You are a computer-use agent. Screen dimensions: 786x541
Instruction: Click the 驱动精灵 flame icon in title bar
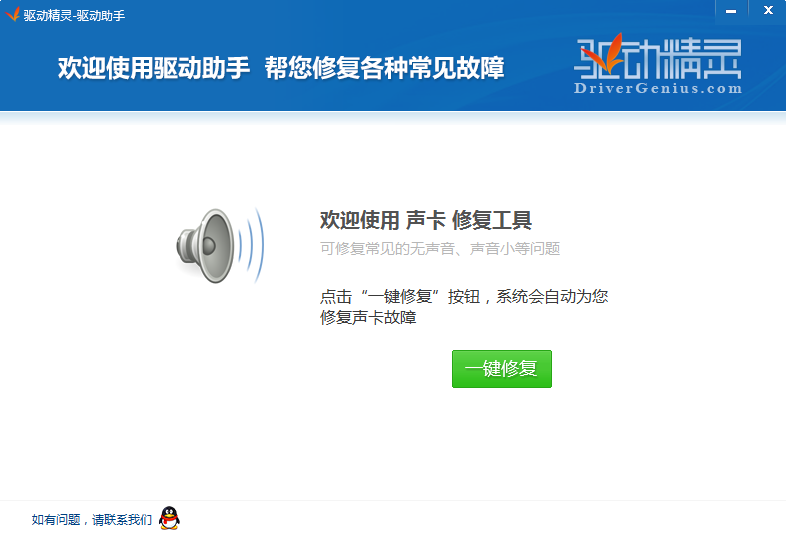(x=13, y=14)
